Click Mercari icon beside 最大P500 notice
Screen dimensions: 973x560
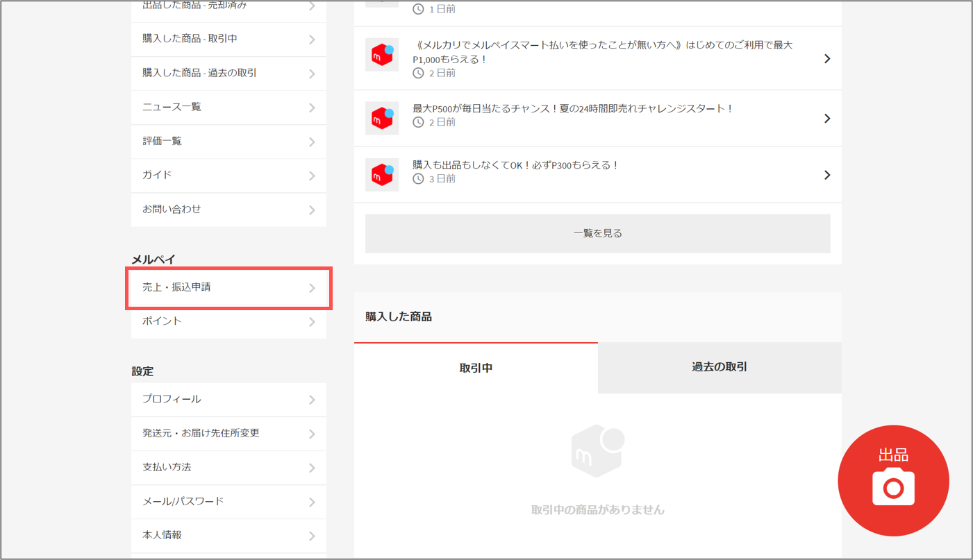coord(382,118)
